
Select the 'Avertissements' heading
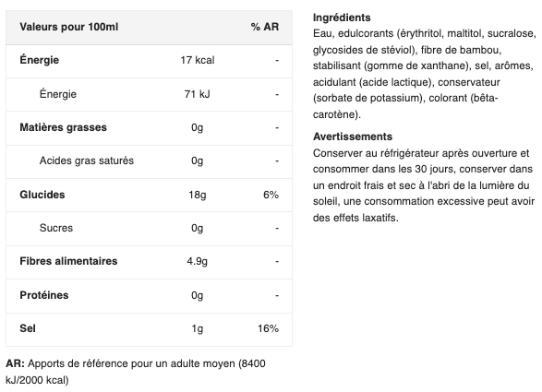click(x=353, y=137)
